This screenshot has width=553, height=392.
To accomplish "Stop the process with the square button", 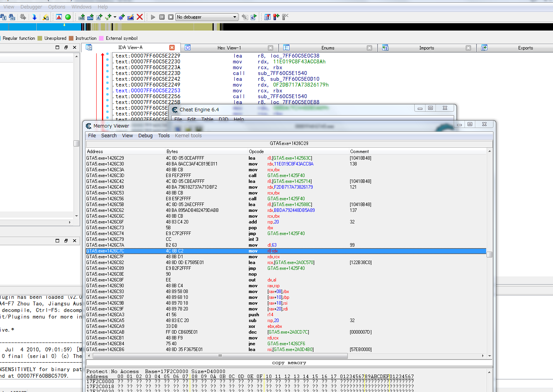I will (x=171, y=17).
